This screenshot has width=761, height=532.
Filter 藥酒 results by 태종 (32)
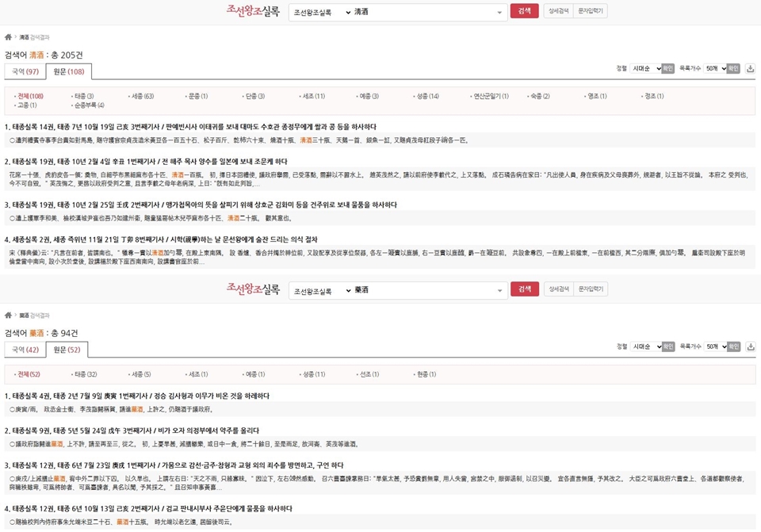85,374
